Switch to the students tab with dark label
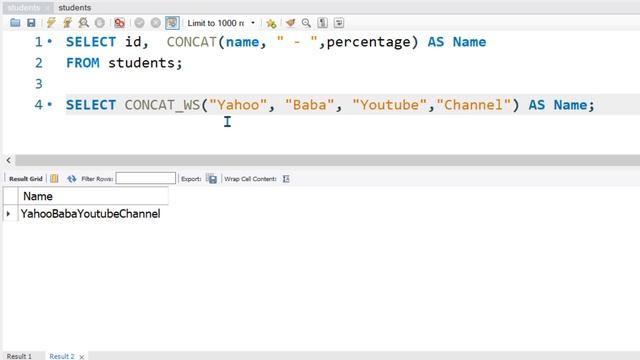This screenshot has width=640, height=360. 75,8
